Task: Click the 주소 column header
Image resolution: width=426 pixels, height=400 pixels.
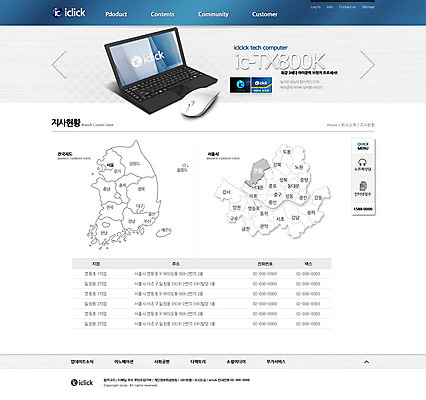Action: point(176,264)
